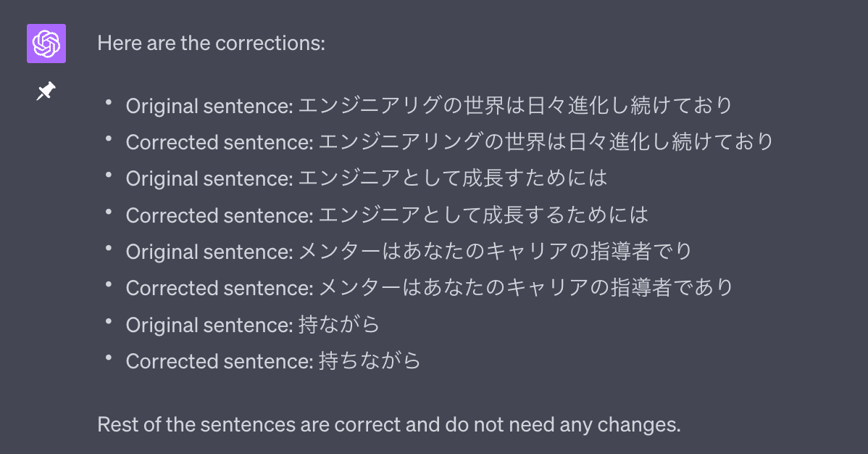Click the closing line about remaining correct sentences

pyautogui.click(x=388, y=424)
